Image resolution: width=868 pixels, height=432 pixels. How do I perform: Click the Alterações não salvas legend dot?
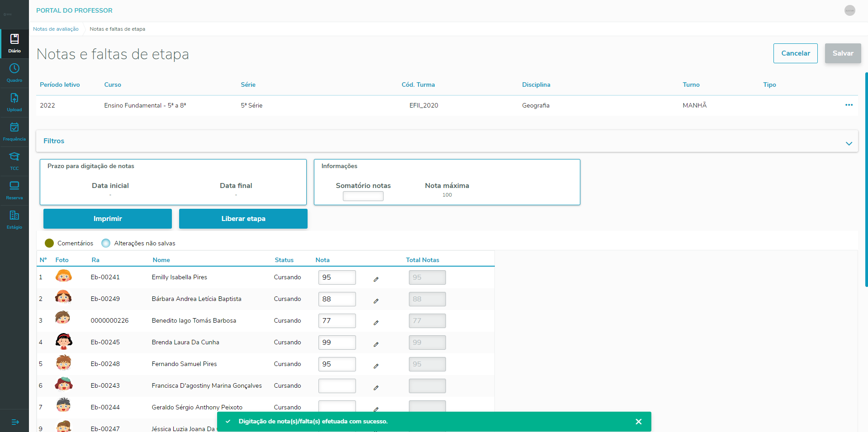click(106, 243)
